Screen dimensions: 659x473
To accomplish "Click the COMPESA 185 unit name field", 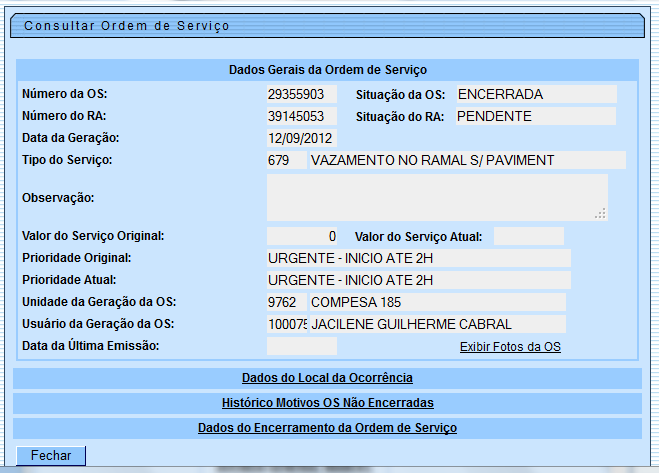I will (437, 302).
